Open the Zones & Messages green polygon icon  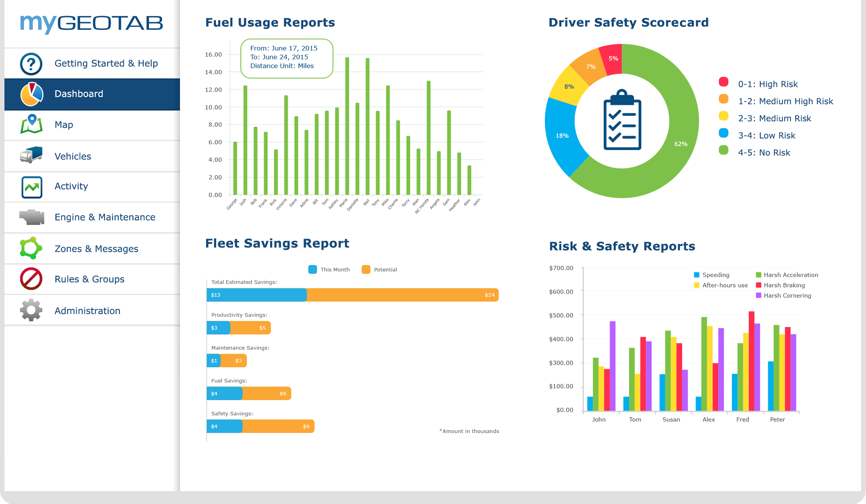click(x=31, y=248)
